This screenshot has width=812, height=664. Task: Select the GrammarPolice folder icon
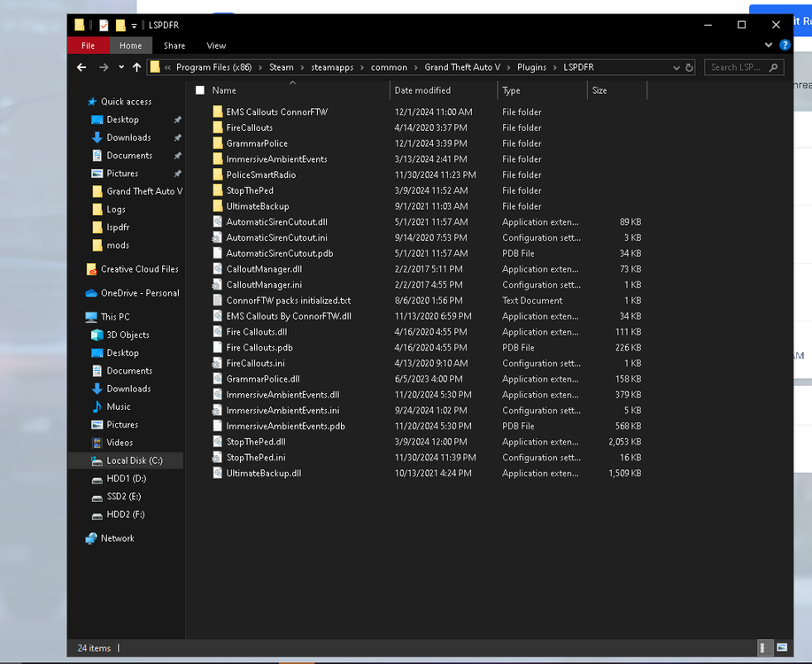click(x=218, y=143)
